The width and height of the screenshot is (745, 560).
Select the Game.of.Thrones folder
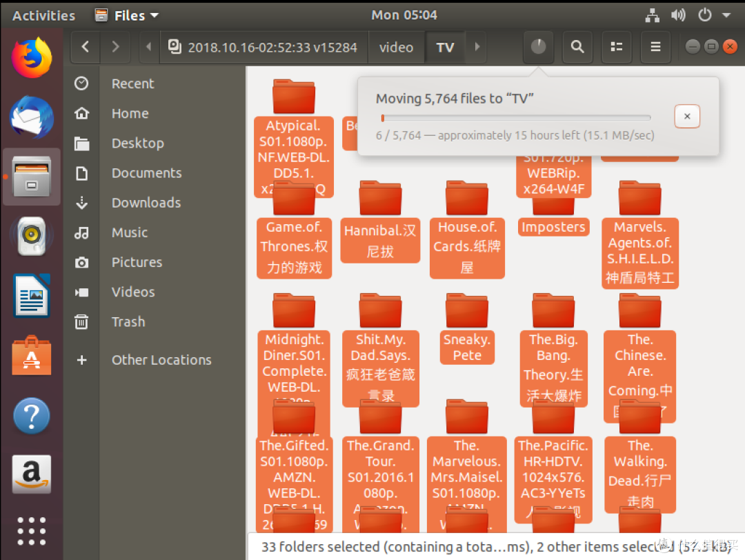point(294,231)
